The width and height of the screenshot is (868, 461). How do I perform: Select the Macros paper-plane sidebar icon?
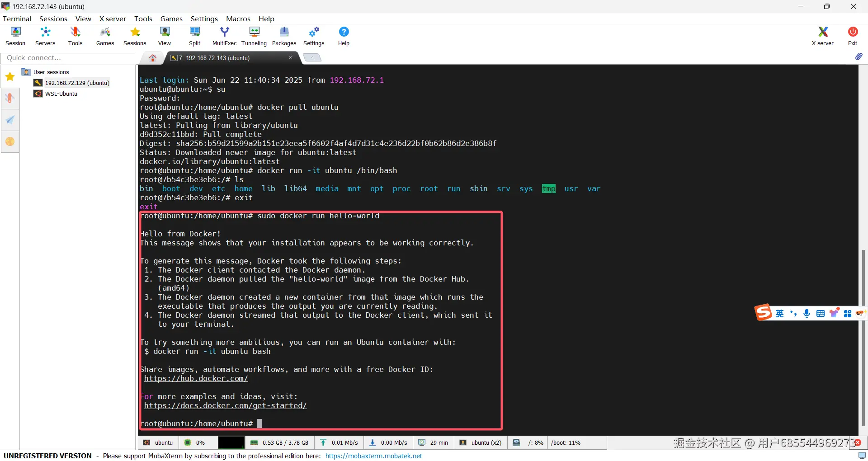(10, 120)
